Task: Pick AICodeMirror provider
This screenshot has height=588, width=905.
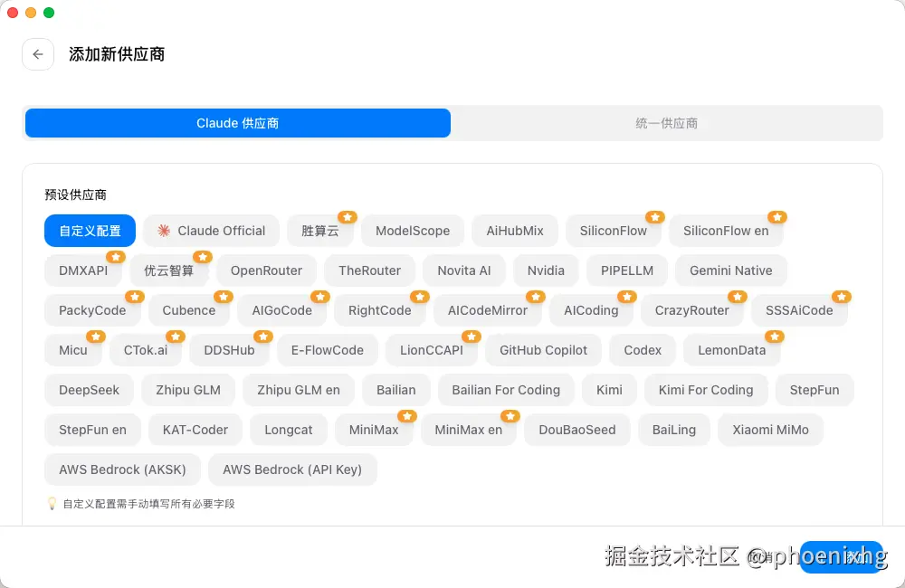Action: coord(488,310)
